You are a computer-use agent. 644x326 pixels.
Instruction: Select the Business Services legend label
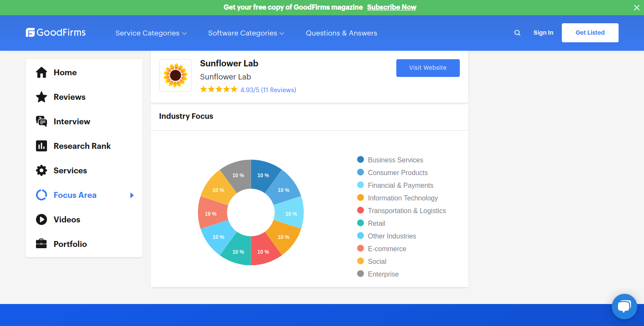[395, 160]
